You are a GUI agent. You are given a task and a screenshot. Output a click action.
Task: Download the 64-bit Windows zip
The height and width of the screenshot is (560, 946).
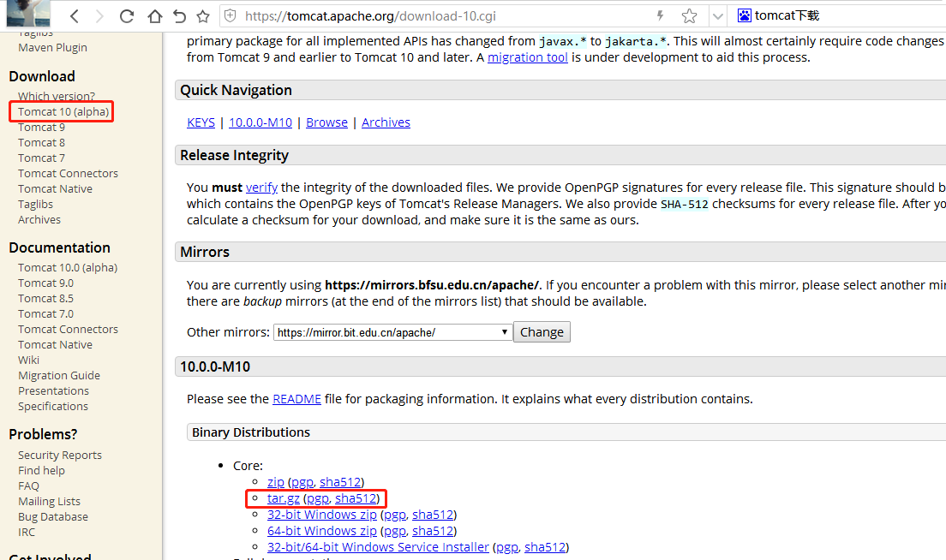pyautogui.click(x=322, y=531)
